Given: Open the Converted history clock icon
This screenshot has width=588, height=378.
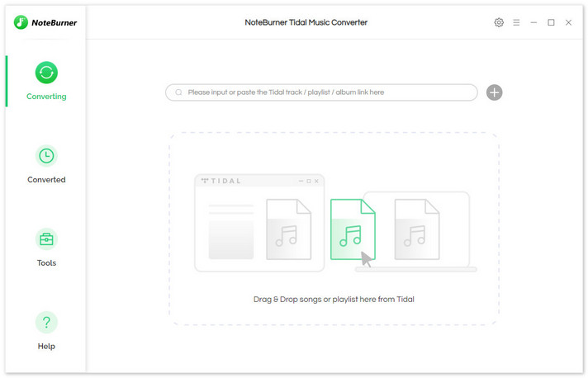Looking at the screenshot, I should pyautogui.click(x=46, y=156).
